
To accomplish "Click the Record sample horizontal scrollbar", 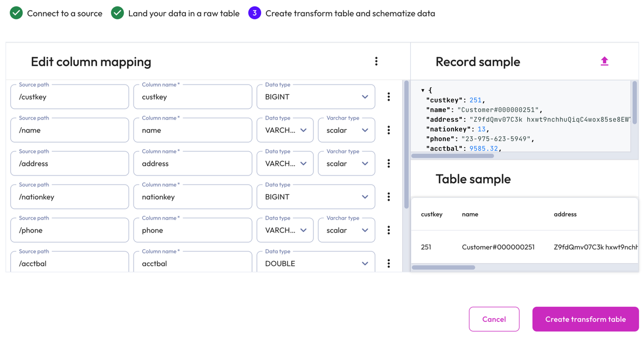I will click(x=453, y=156).
